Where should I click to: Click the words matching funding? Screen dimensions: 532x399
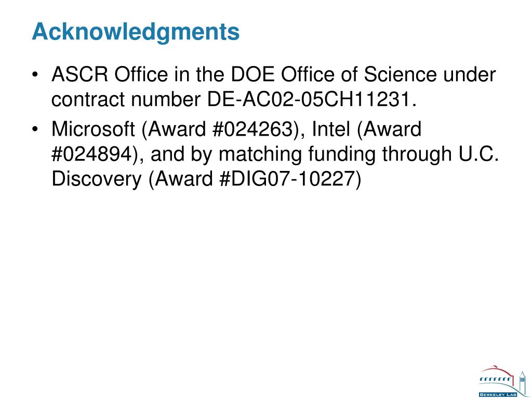pos(297,154)
